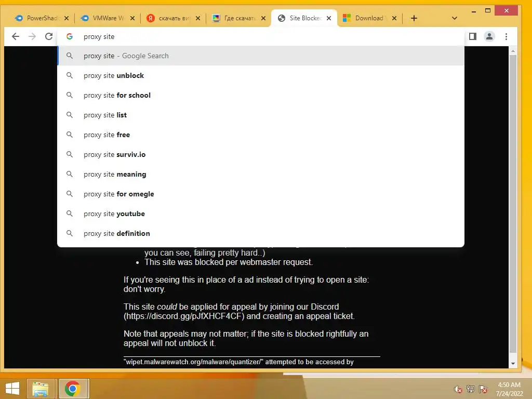This screenshot has height=399, width=532.
Task: Select 'proxy site meaning' suggestion
Action: tap(261, 174)
